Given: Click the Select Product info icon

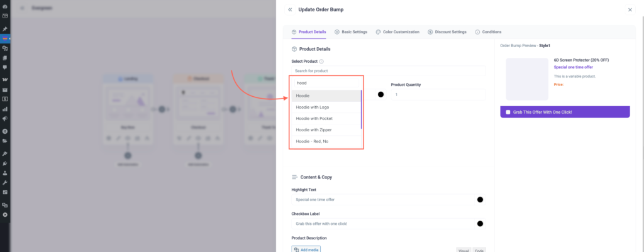Looking at the screenshot, I should point(321,62).
